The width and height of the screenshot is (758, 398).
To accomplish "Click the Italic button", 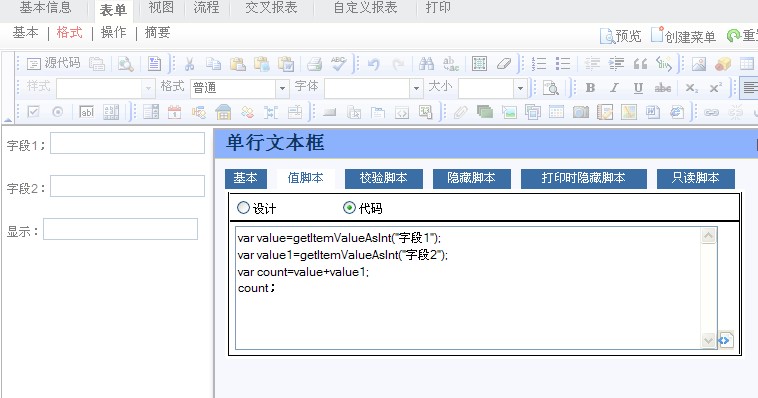I will pos(614,88).
